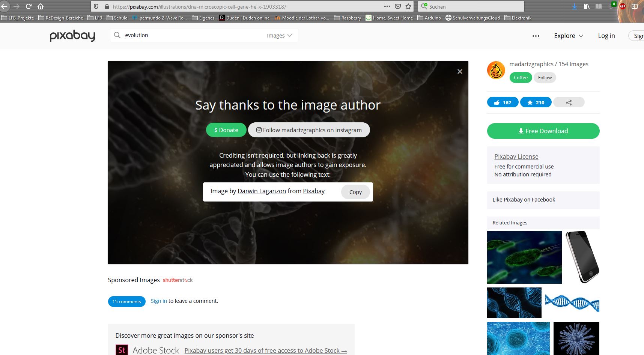
Task: Close the thanks overlay with X
Action: click(460, 71)
